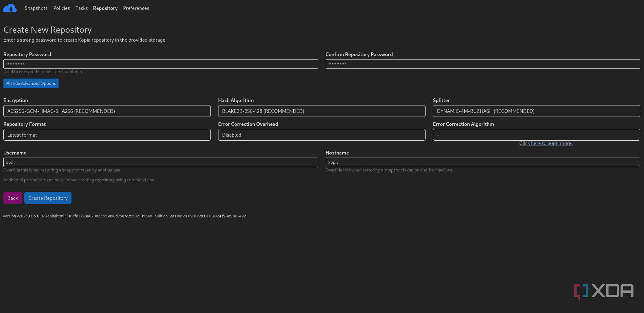Open the Error Correction Algorithm dropdown

point(536,135)
